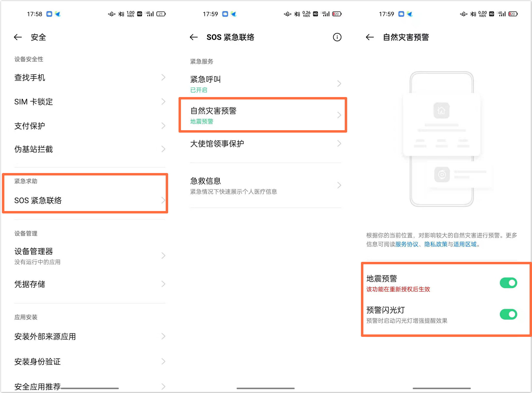This screenshot has height=393, width=532.
Task: Disable the 预警闪光灯 switch
Action: (508, 314)
